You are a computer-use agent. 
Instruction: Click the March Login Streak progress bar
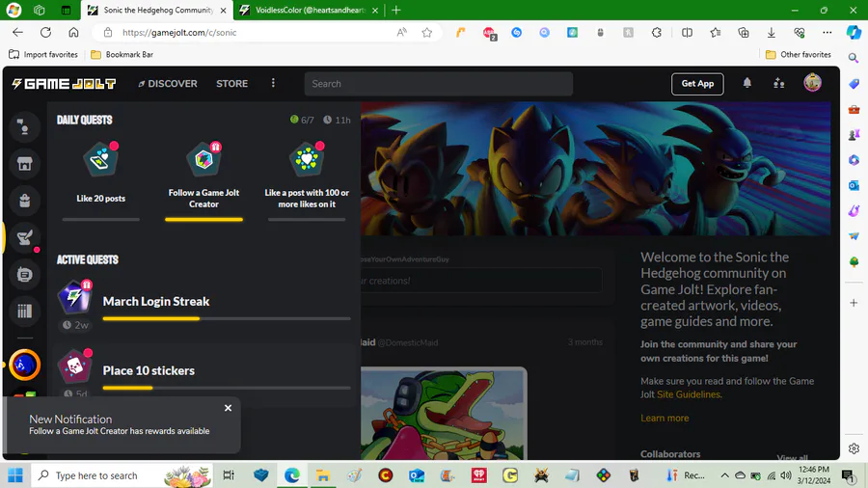pyautogui.click(x=227, y=318)
